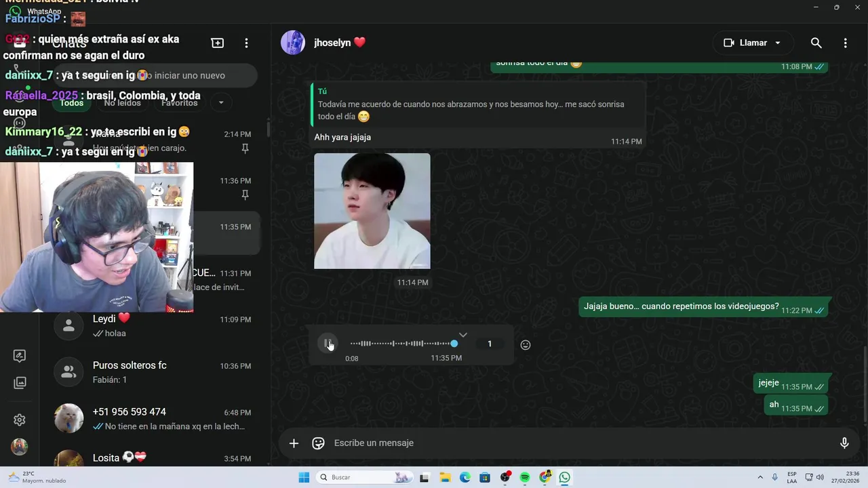
Task: Select the 11:35 PM highlighted chat
Action: click(226, 233)
